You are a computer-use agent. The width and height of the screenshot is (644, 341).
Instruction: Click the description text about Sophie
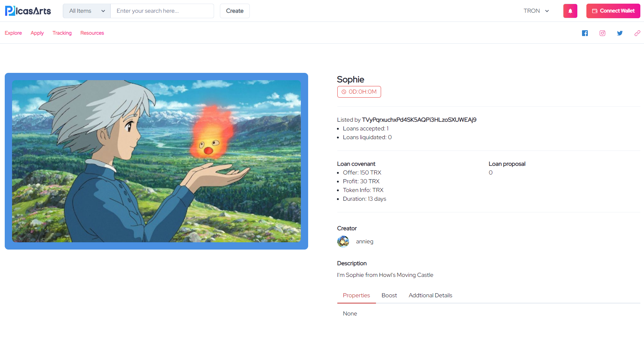point(385,275)
